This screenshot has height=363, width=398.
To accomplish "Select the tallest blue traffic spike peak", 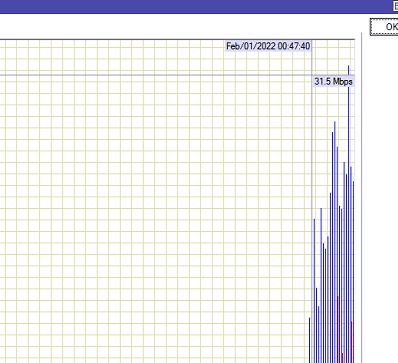I will (x=349, y=67).
